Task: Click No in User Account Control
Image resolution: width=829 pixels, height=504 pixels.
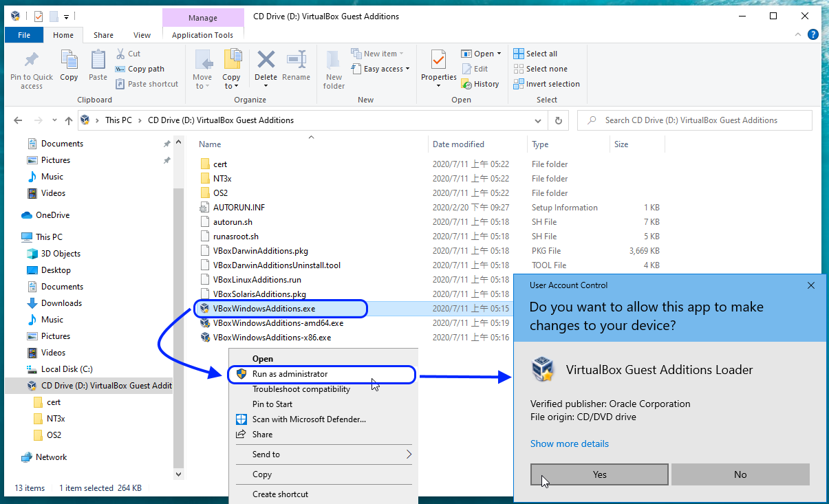Action: (x=740, y=474)
